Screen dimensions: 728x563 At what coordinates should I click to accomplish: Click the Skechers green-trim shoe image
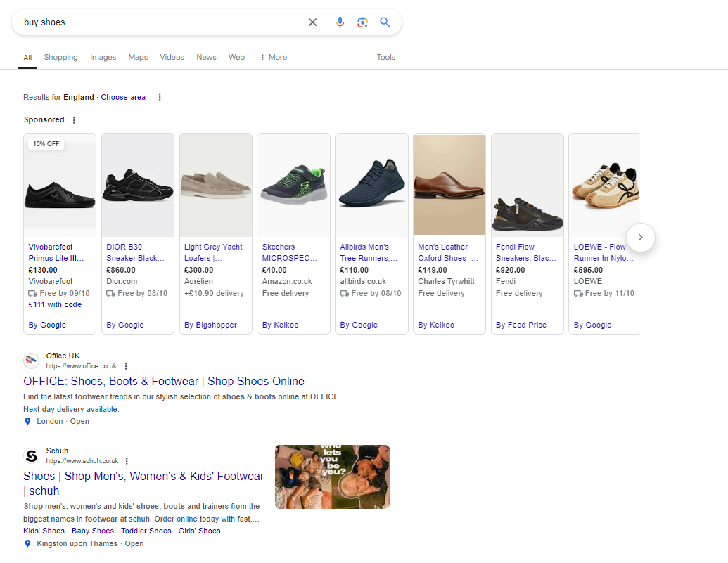coord(293,185)
